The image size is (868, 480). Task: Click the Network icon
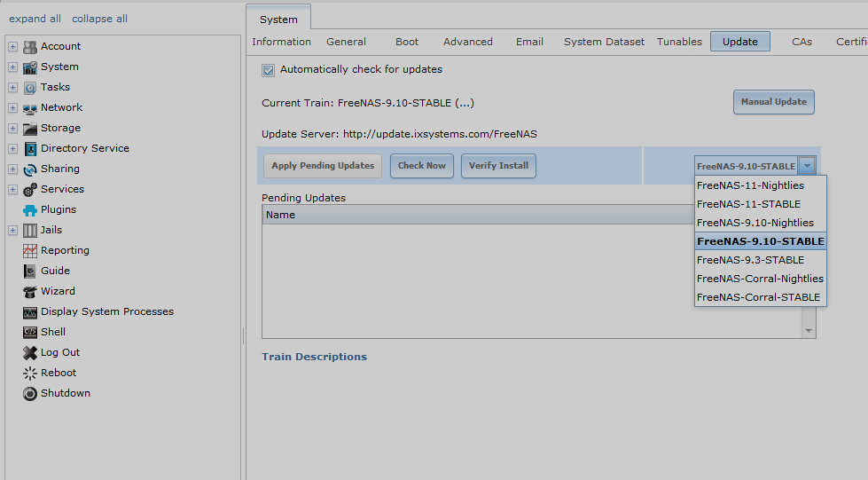[30, 108]
